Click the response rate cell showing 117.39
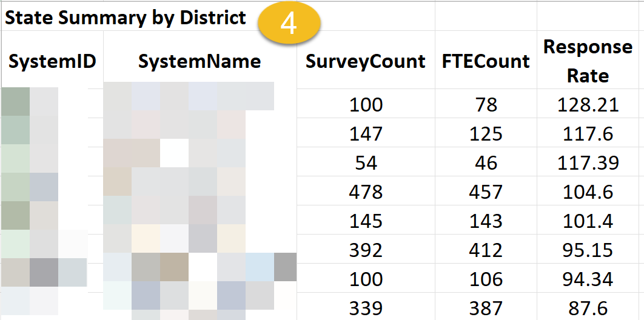This screenshot has width=644, height=320. tap(588, 162)
